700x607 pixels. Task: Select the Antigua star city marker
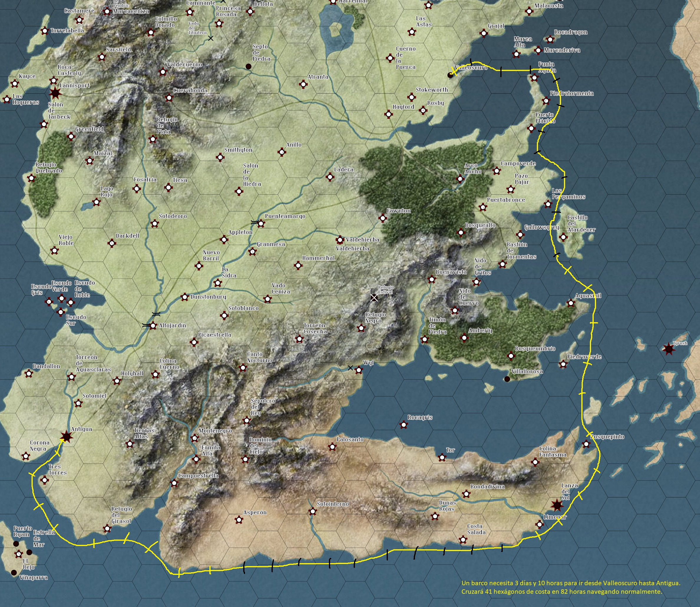coord(66,436)
